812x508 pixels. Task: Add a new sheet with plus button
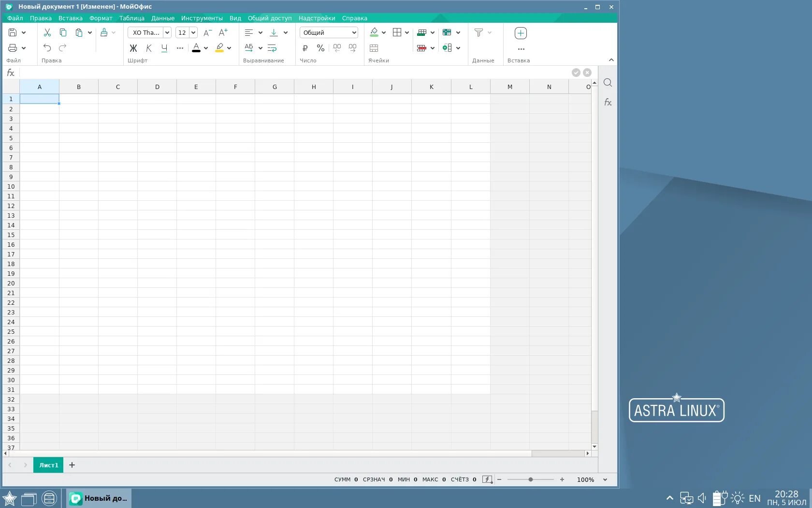tap(72, 465)
